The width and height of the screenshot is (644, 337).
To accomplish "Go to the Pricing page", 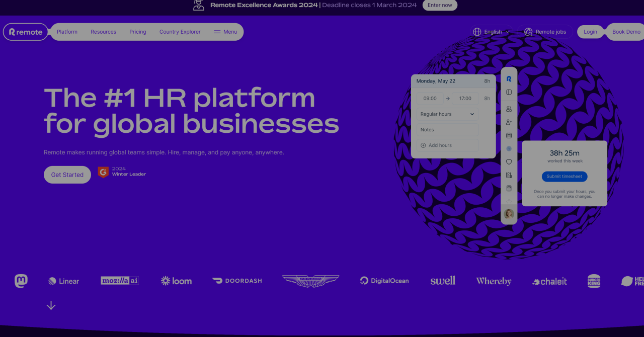I will (138, 32).
